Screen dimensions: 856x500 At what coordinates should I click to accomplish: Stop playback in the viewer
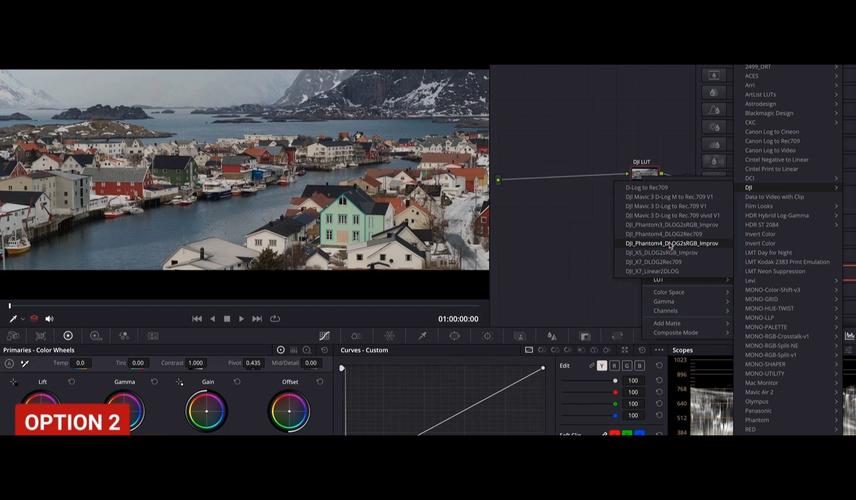[227, 318]
